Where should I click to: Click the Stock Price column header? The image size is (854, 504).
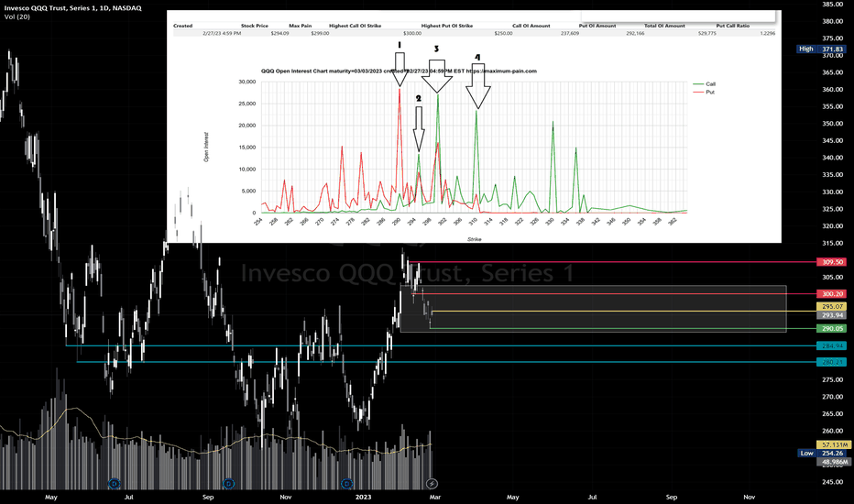tap(255, 26)
